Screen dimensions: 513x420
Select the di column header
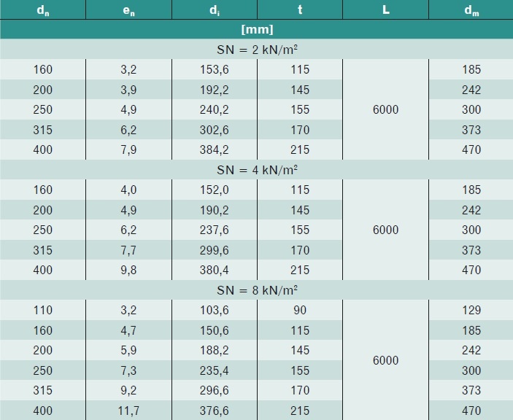click(x=215, y=9)
